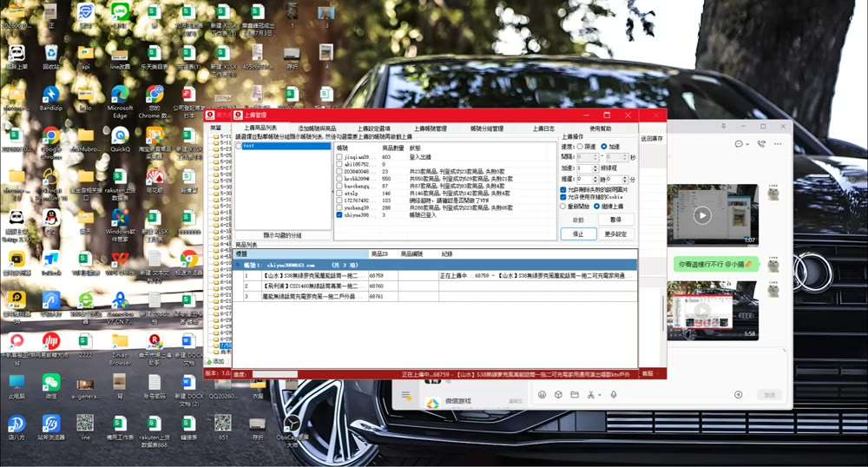868x467 pixels.
Task: Collapse the zhiyue390863 account group row
Action: (x=239, y=266)
